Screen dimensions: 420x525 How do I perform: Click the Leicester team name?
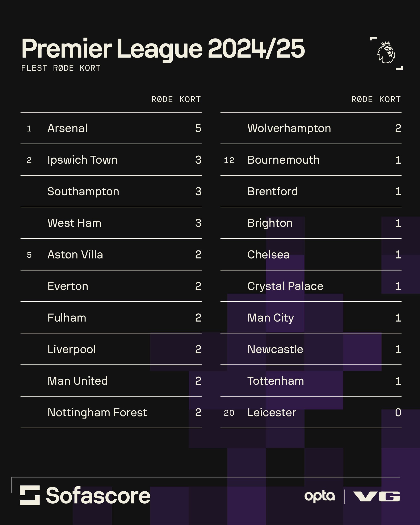point(272,412)
